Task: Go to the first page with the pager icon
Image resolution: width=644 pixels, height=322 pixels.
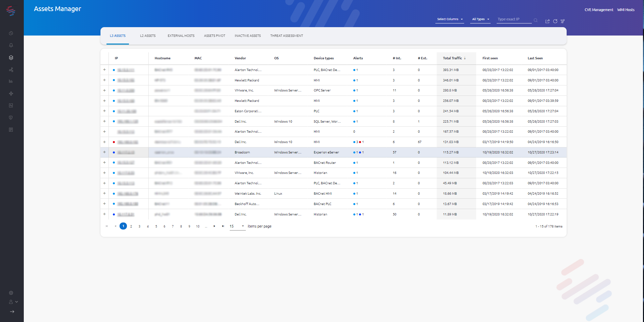Action: [x=107, y=226]
